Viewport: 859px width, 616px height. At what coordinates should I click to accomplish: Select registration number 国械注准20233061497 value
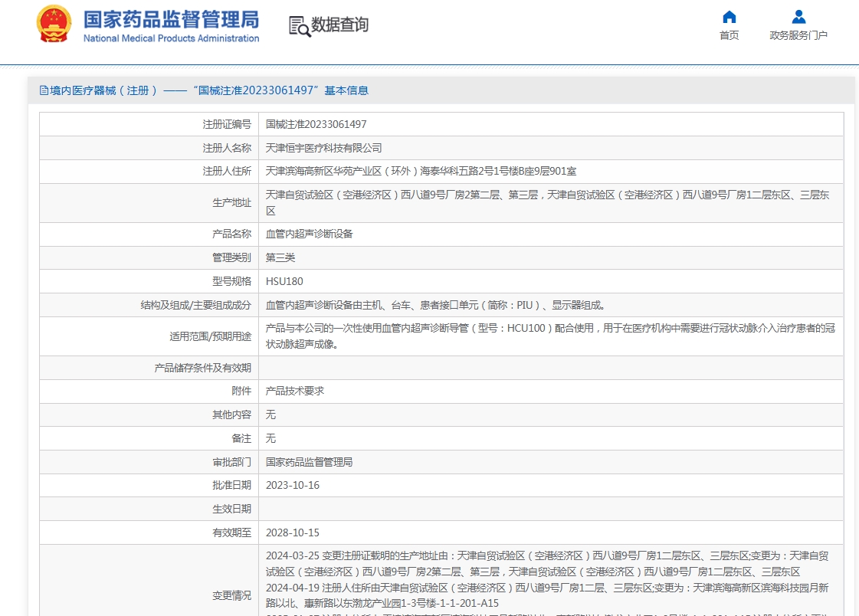[316, 124]
